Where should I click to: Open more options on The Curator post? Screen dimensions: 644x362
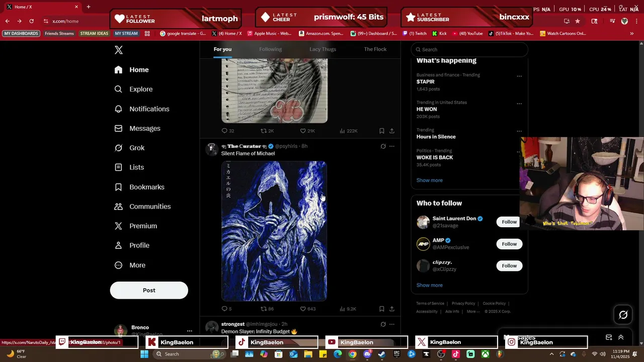pyautogui.click(x=392, y=146)
